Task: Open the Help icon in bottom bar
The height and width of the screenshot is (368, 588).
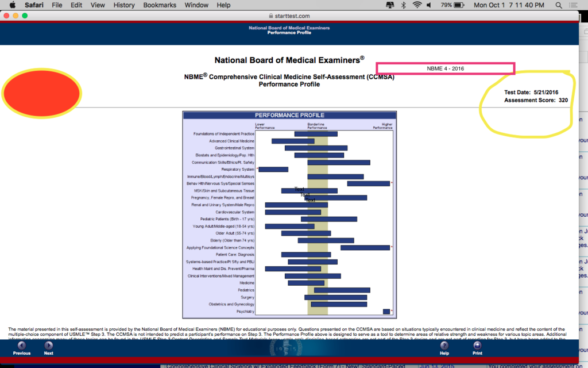Action: (444, 345)
